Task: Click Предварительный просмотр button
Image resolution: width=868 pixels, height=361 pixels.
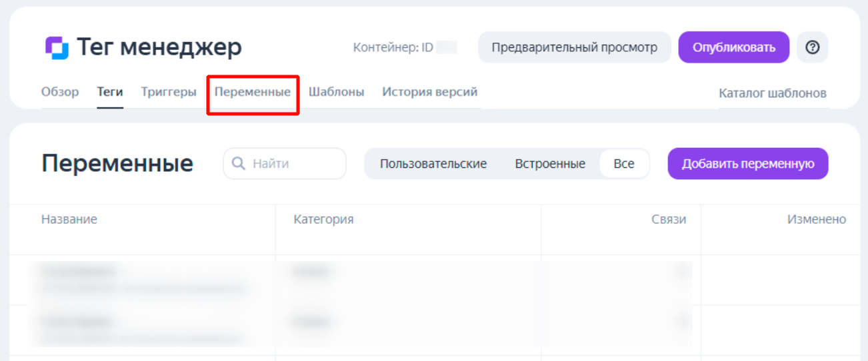Action: (x=575, y=47)
